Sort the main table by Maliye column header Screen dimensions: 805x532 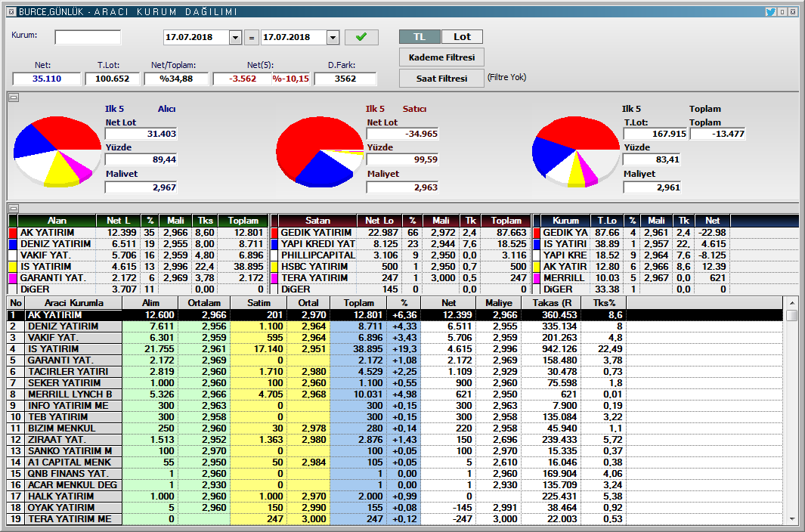[x=499, y=303]
